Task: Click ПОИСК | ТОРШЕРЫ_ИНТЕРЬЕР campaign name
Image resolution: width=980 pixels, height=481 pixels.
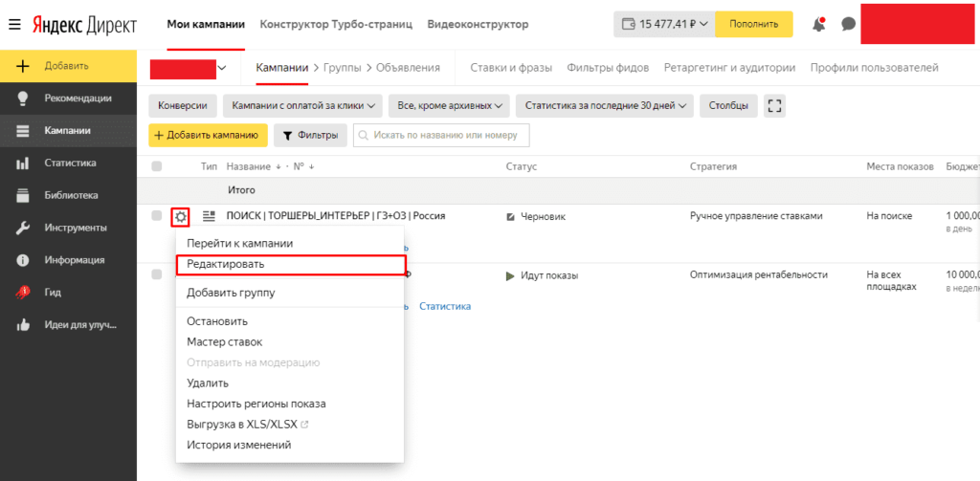Action: tap(336, 216)
